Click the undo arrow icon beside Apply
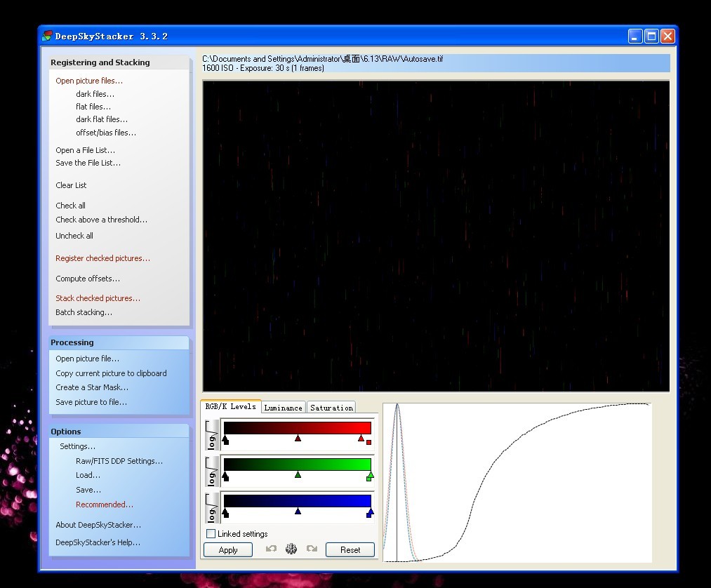The width and height of the screenshot is (711, 588). coord(271,549)
